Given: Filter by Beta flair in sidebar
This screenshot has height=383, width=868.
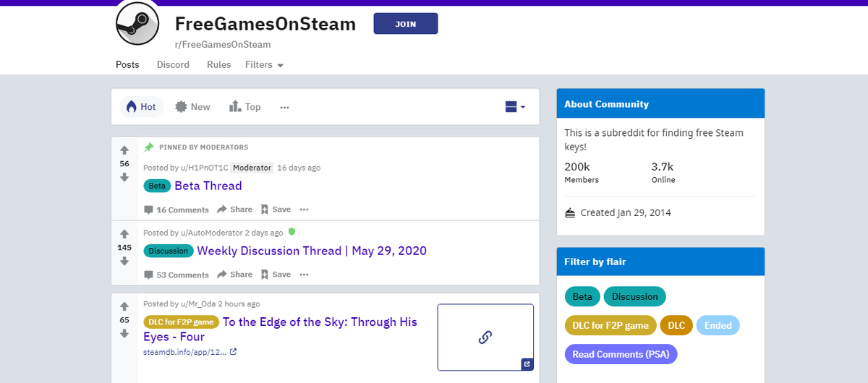Looking at the screenshot, I should (582, 296).
